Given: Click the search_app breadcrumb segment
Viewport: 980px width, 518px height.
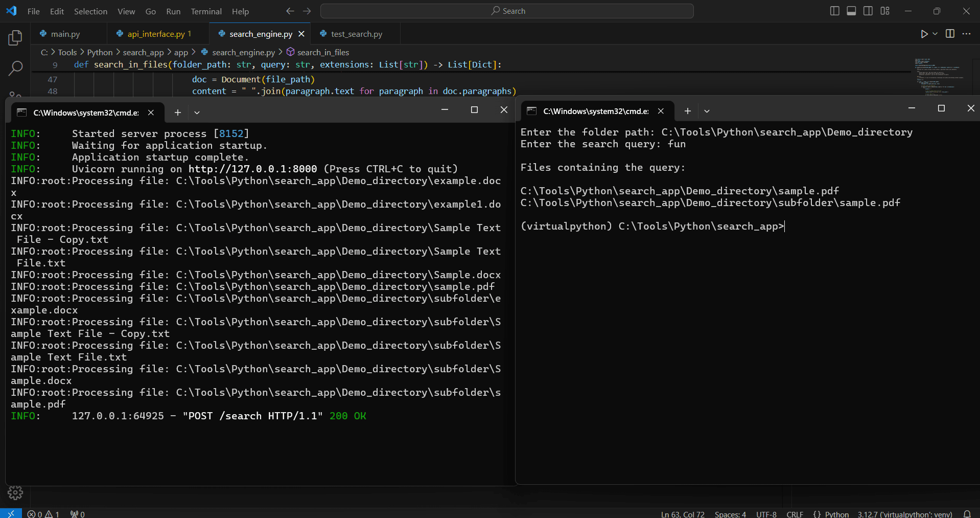Looking at the screenshot, I should point(143,52).
